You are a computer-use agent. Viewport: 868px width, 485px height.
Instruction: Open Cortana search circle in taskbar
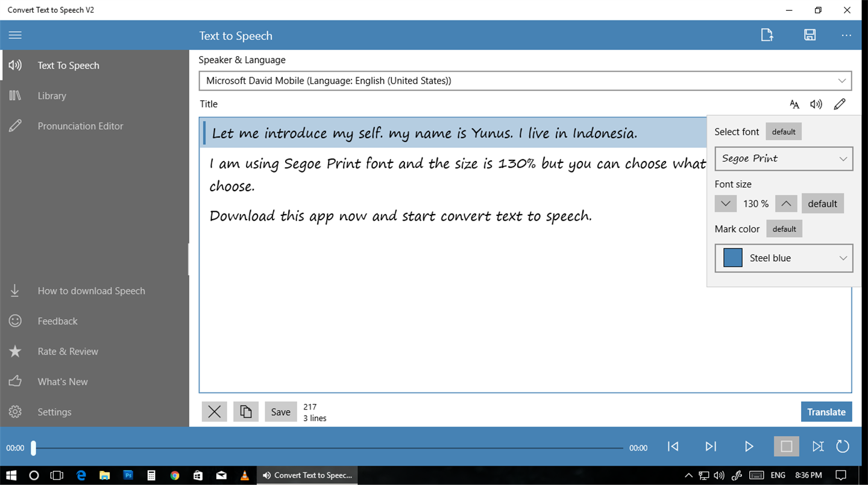click(x=34, y=475)
